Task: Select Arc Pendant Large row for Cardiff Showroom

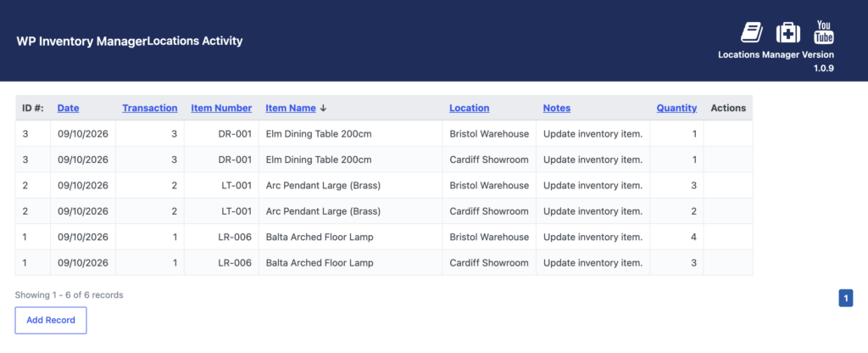Action: point(384,211)
